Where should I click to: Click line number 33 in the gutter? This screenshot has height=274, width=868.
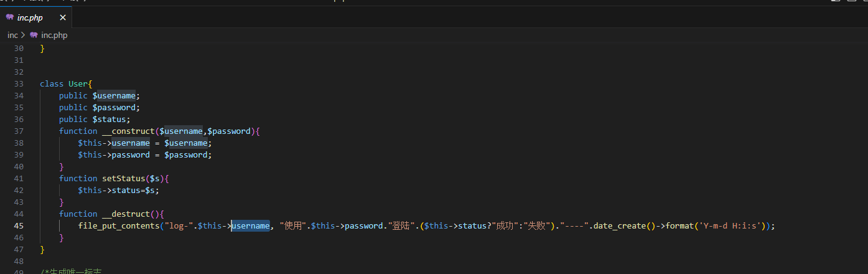click(x=18, y=83)
